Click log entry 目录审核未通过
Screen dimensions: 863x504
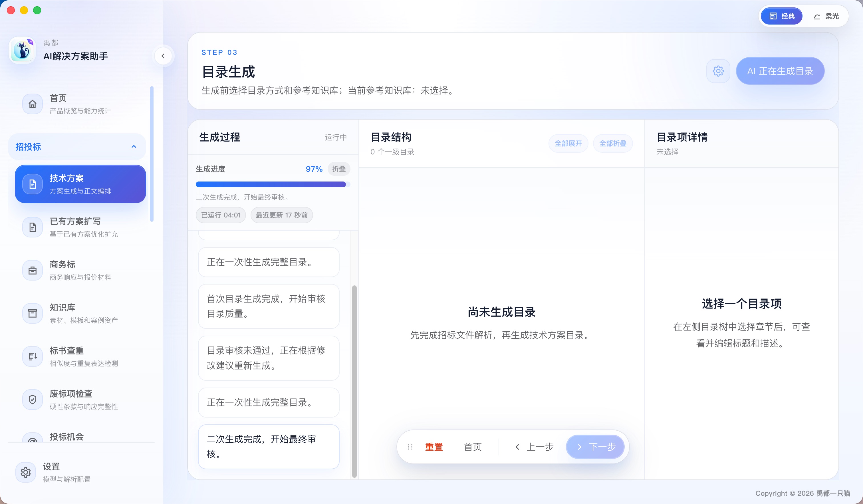[x=269, y=358]
